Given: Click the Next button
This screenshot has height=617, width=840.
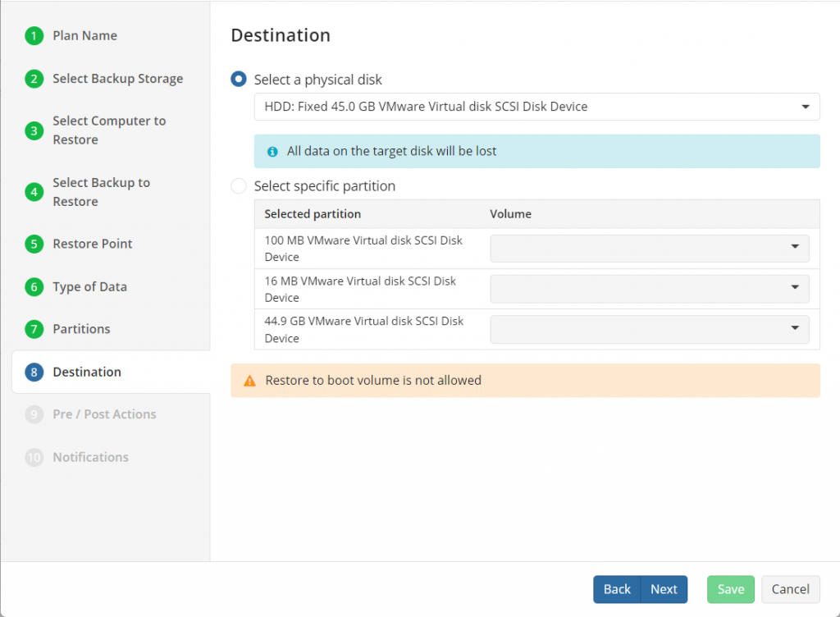Looking at the screenshot, I should (664, 589).
